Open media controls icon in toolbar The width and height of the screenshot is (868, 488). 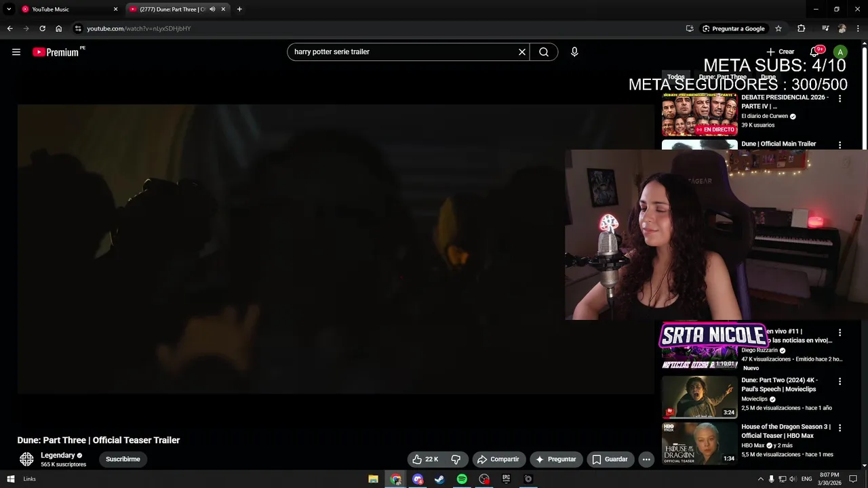825,28
